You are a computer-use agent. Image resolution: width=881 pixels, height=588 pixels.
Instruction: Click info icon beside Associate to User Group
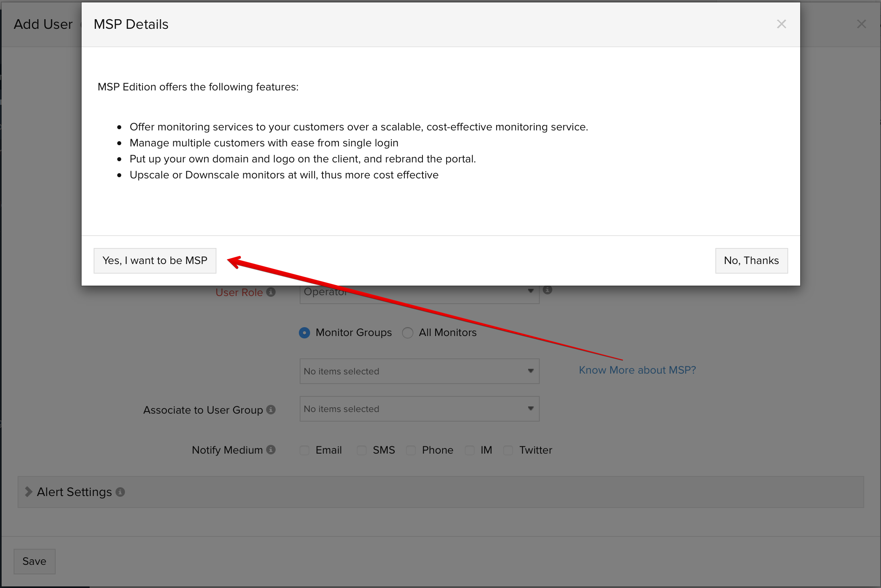[271, 410]
